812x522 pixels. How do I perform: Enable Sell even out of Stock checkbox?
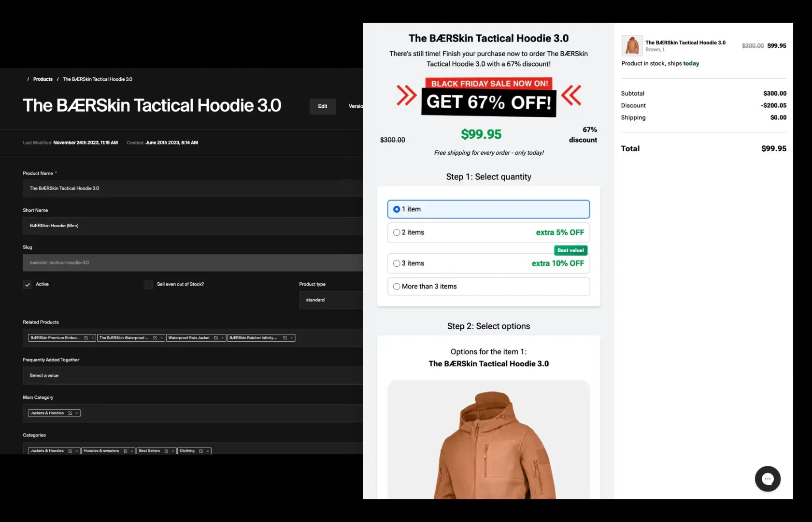click(149, 285)
